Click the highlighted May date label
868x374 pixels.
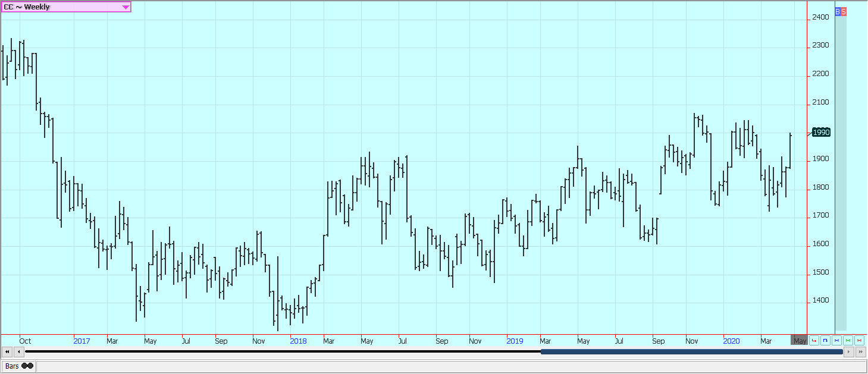click(799, 341)
